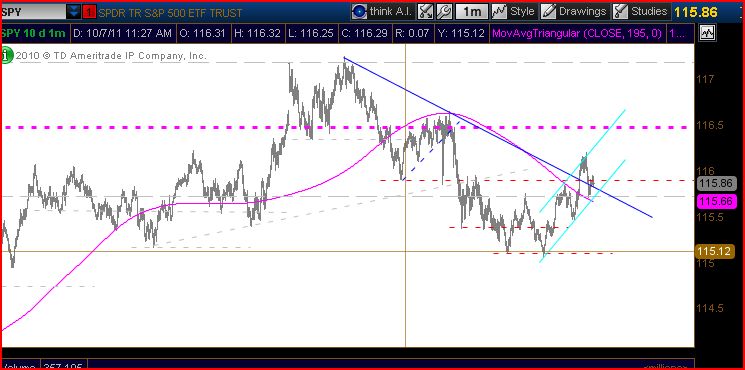
Task: Select the MovAvgTriangular study label
Action: point(578,33)
